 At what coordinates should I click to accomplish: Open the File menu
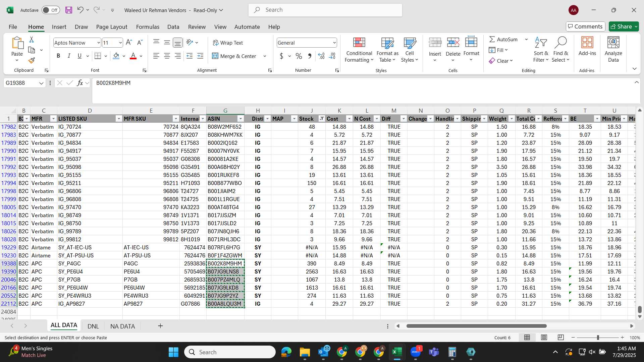pyautogui.click(x=13, y=27)
